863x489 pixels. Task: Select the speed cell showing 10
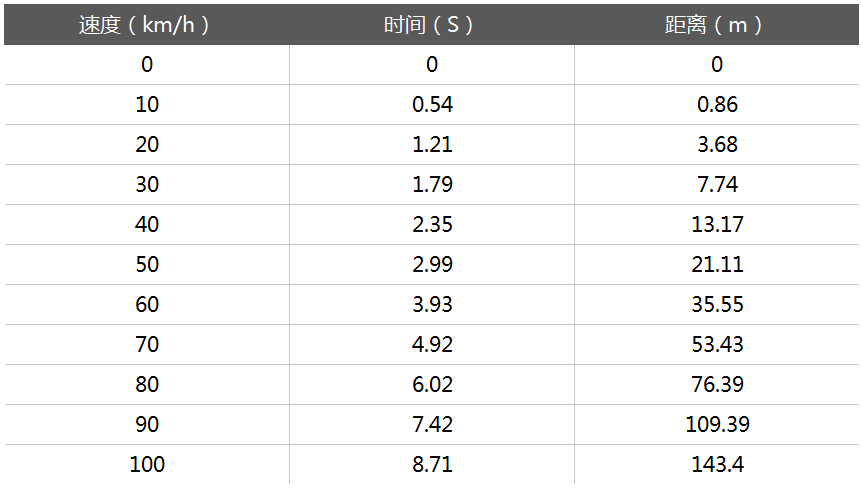(x=147, y=105)
